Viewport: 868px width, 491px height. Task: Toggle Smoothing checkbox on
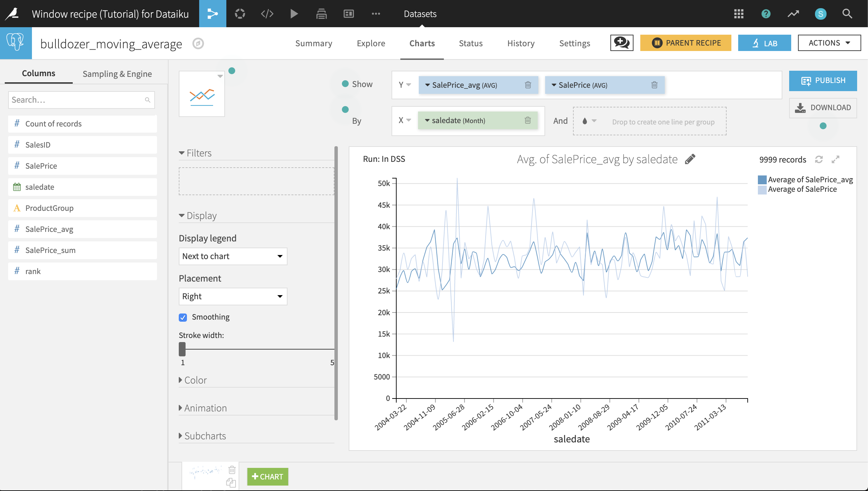pyautogui.click(x=184, y=317)
